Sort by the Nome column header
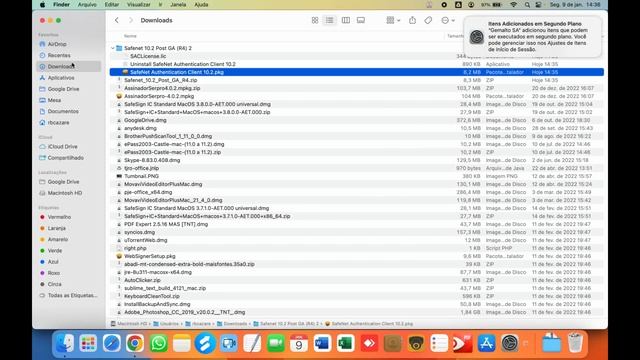 [130, 36]
